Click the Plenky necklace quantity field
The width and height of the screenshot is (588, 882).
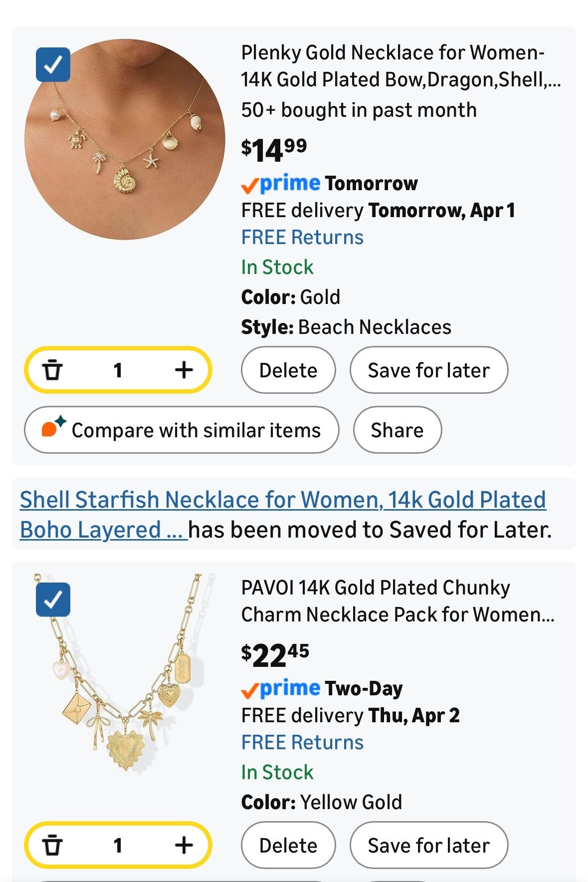(119, 370)
